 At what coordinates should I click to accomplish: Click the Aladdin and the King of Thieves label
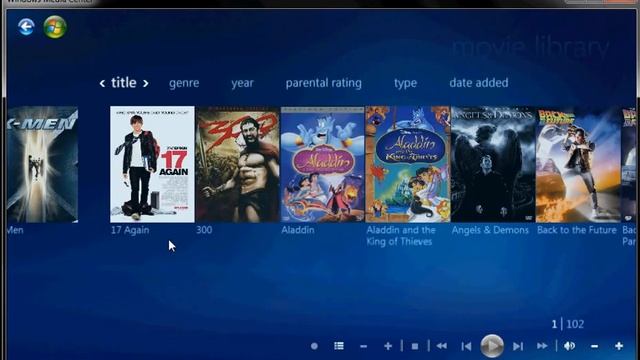click(x=401, y=236)
